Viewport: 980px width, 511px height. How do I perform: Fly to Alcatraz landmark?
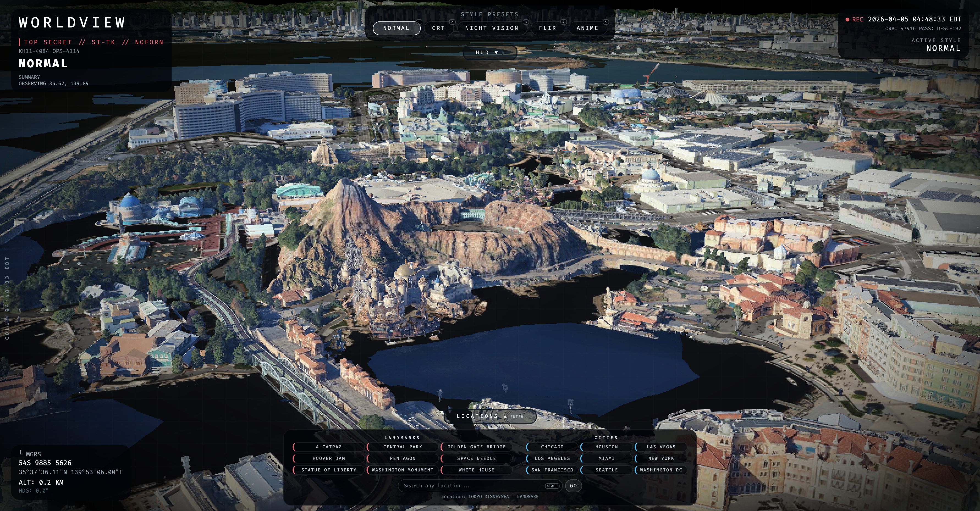pyautogui.click(x=328, y=447)
